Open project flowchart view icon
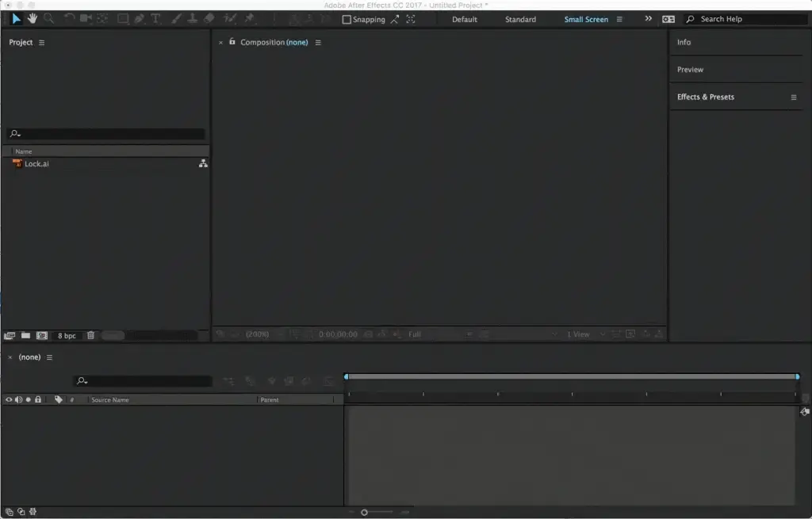Image resolution: width=812 pixels, height=519 pixels. point(203,163)
